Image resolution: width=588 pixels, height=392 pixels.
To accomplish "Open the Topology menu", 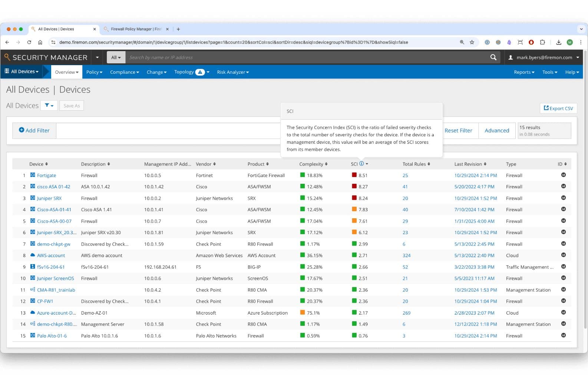I will [x=192, y=72].
